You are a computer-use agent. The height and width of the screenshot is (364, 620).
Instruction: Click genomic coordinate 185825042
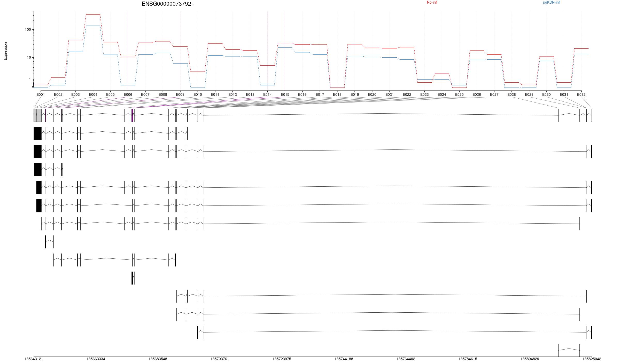pos(592,359)
